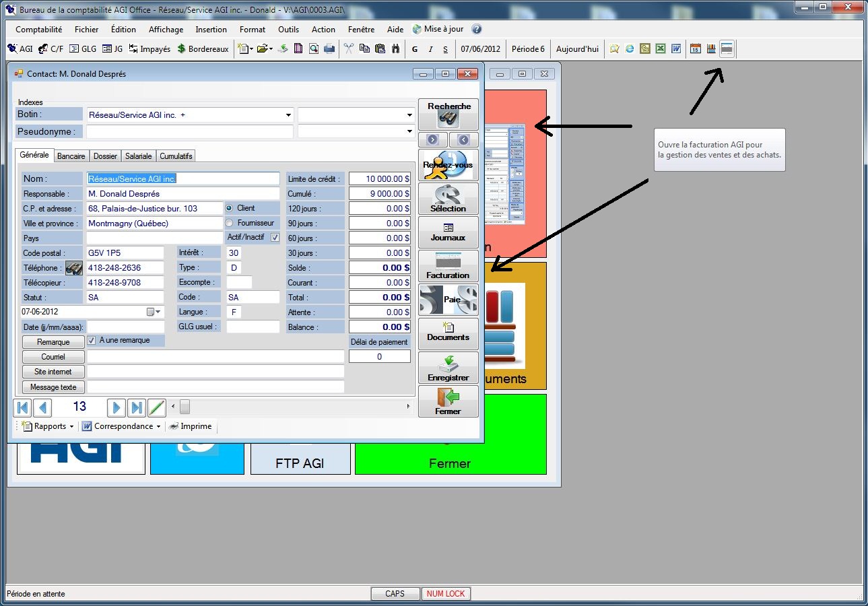Toggle italic I formatting
The height and width of the screenshot is (606, 868).
[x=430, y=49]
